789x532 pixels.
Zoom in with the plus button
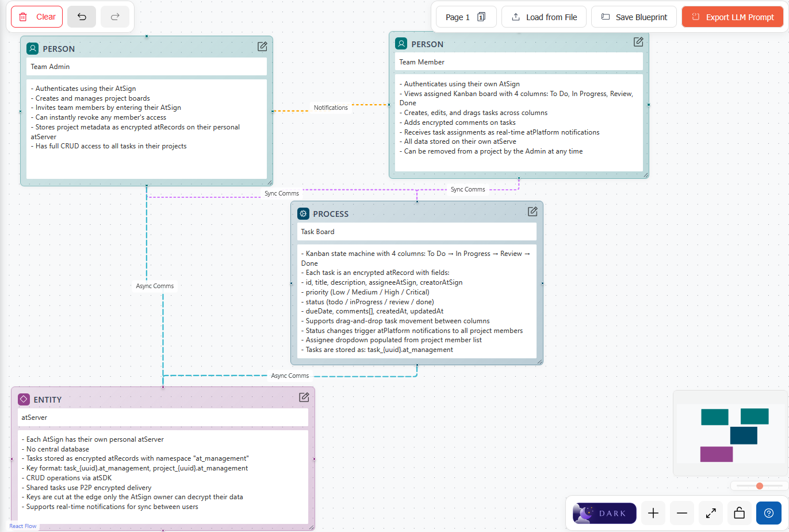click(653, 513)
